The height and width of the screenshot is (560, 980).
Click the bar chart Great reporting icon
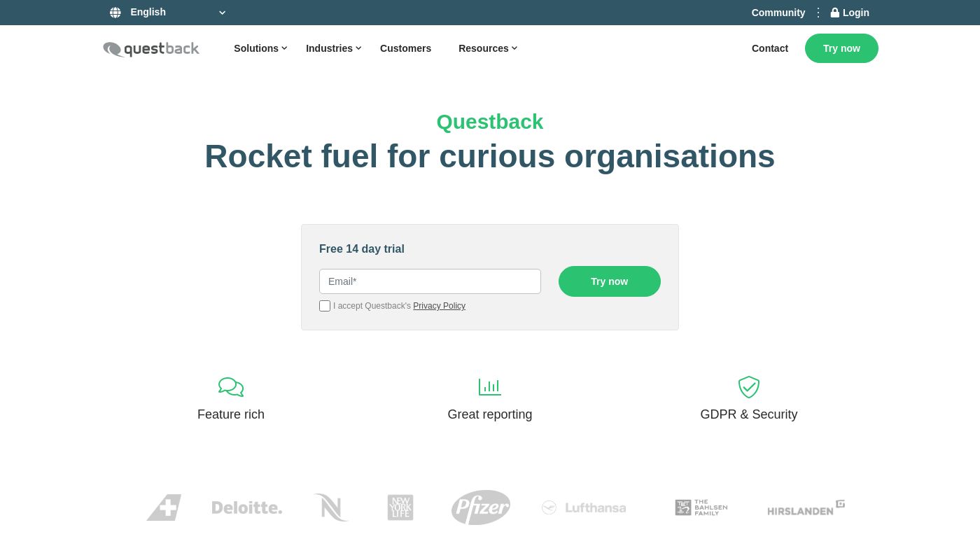(x=489, y=387)
